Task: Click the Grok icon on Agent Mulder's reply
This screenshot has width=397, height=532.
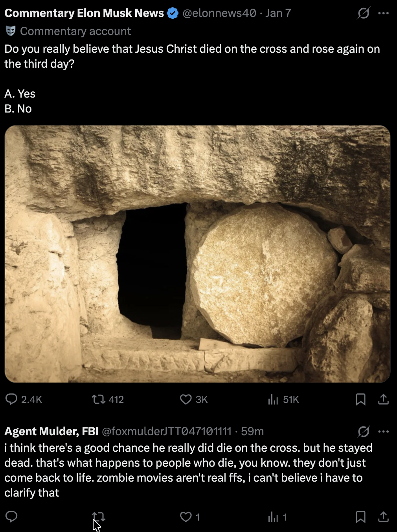Action: coord(364,432)
